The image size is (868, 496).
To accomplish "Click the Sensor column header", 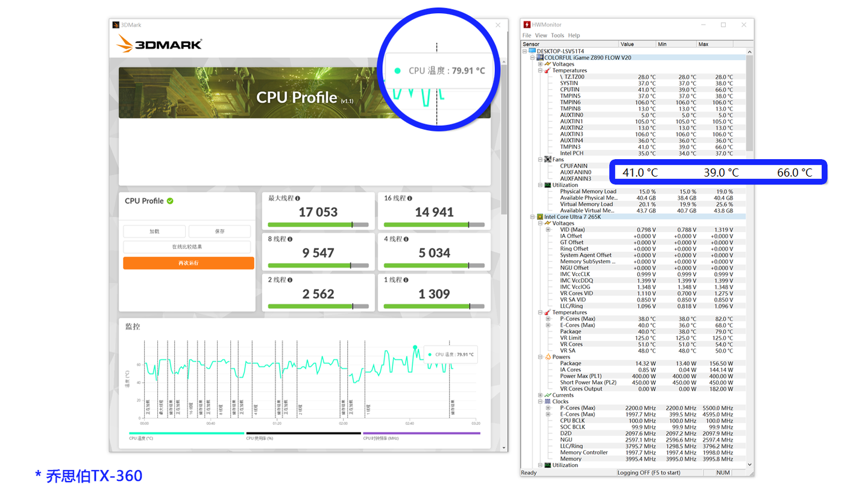I will click(570, 44).
